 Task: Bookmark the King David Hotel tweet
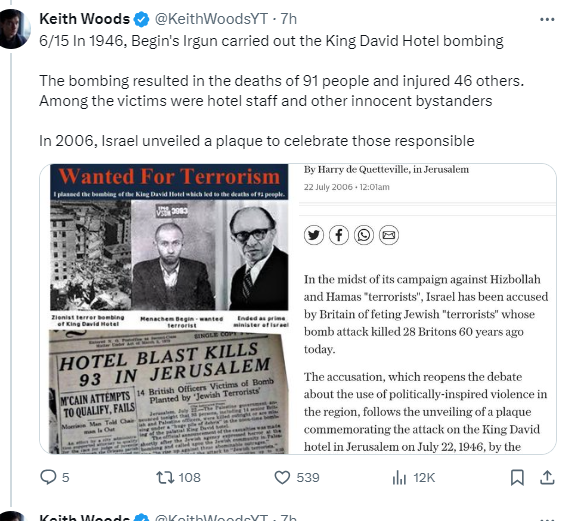tap(517, 478)
